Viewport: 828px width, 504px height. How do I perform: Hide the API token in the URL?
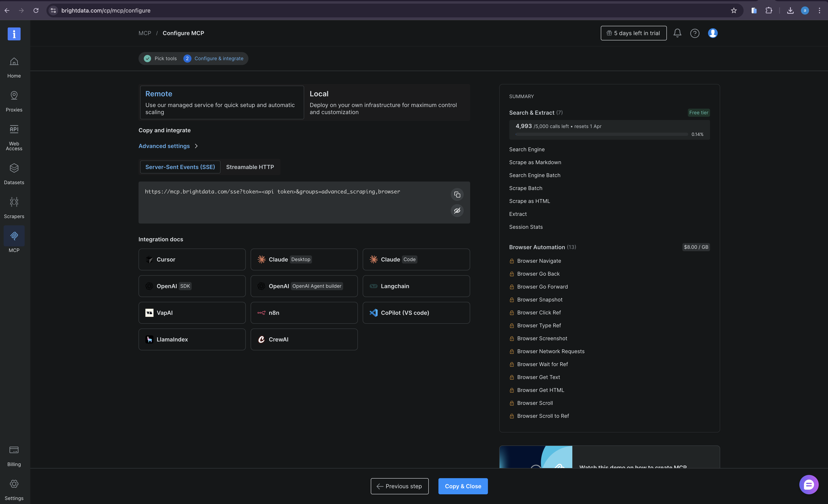(x=457, y=211)
